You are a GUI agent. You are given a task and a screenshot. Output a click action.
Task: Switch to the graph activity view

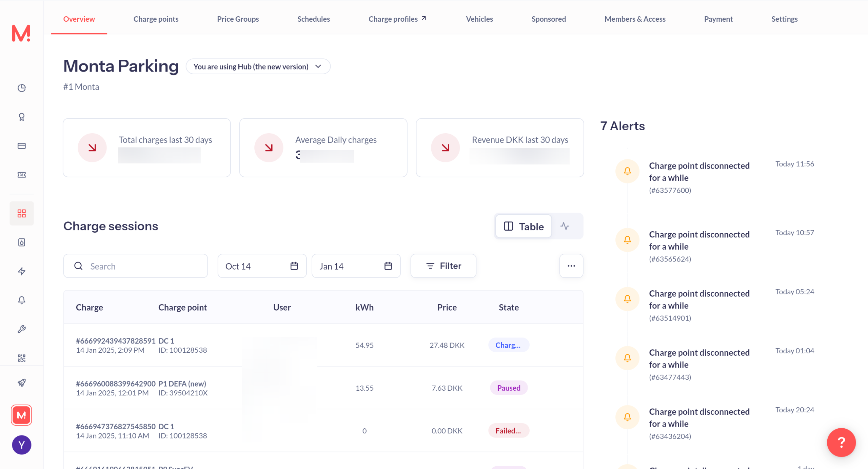(x=565, y=226)
